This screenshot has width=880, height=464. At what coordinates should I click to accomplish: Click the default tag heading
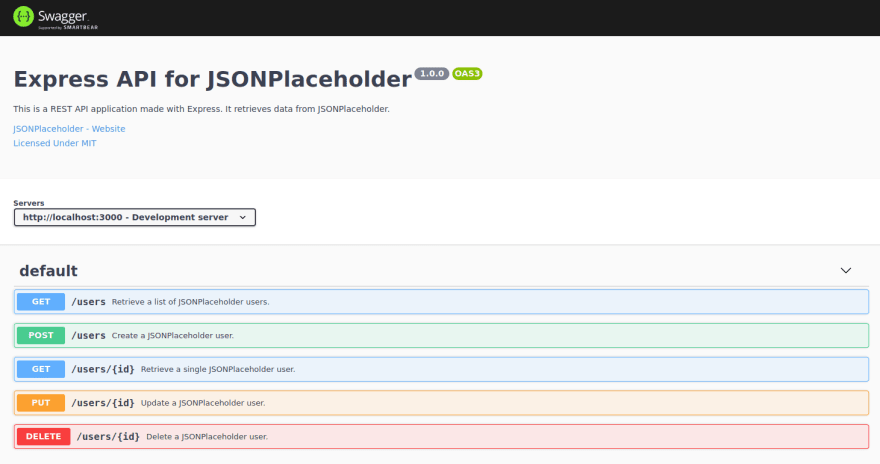48,271
